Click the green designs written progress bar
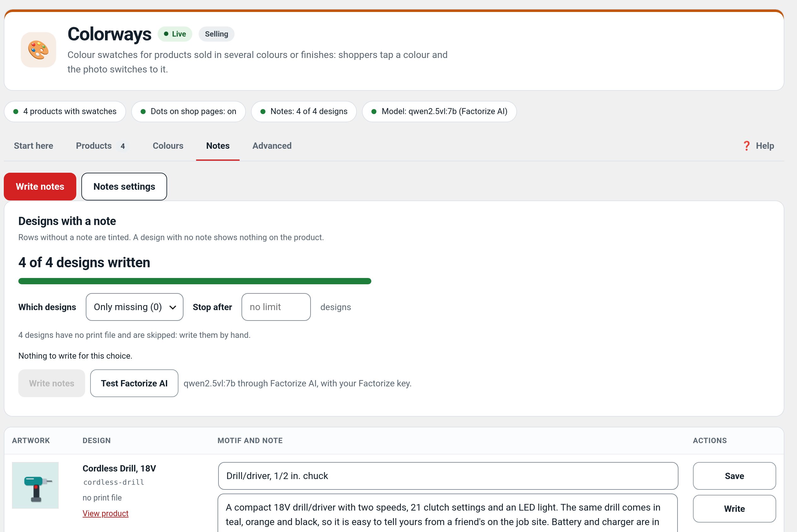797x532 pixels. click(x=195, y=281)
